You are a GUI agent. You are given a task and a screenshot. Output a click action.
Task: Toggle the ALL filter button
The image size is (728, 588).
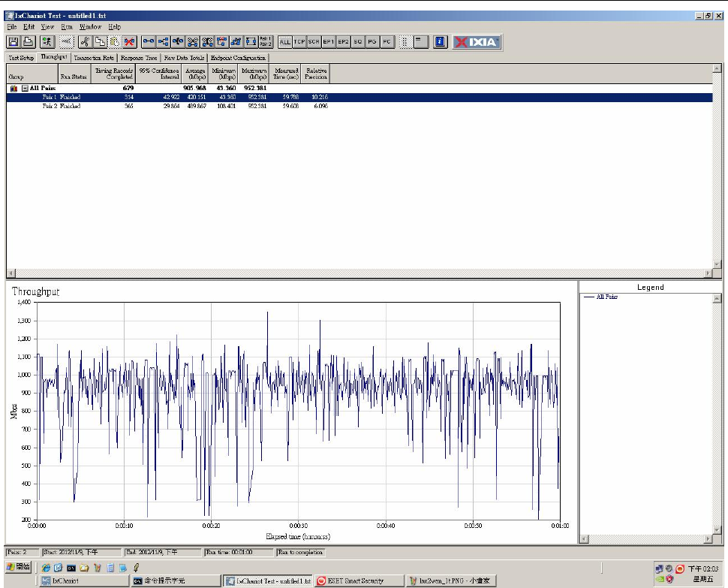pos(285,42)
